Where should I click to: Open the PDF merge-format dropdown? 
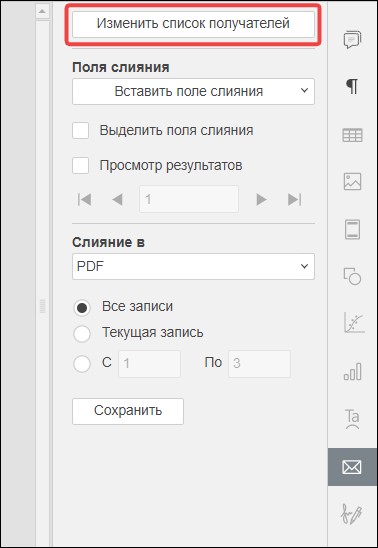[193, 267]
